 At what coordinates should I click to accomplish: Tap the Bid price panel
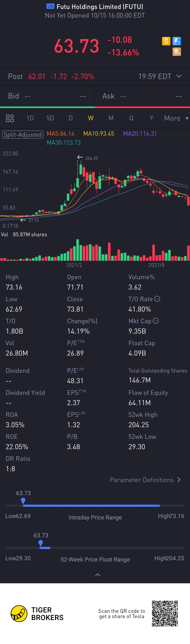click(47, 96)
